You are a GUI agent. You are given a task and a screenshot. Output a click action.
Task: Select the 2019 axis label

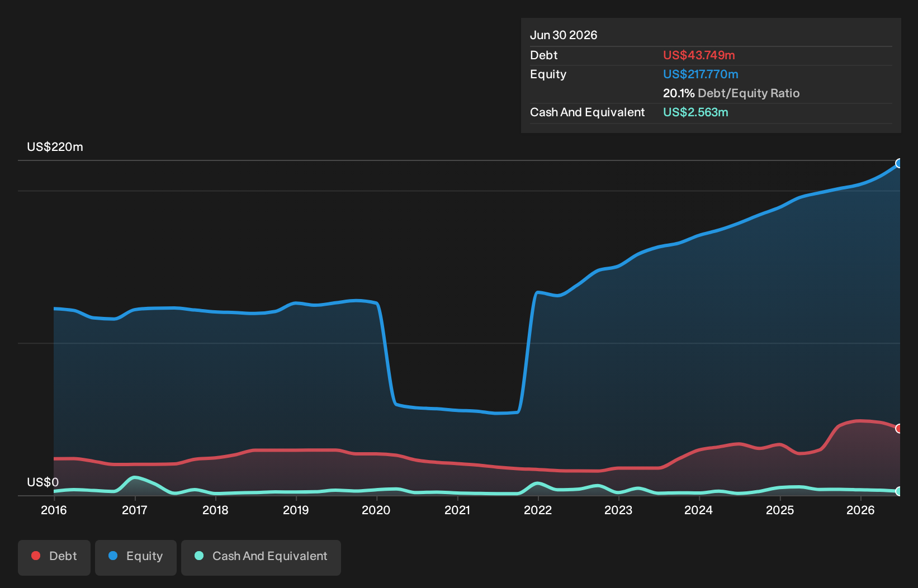click(x=296, y=510)
